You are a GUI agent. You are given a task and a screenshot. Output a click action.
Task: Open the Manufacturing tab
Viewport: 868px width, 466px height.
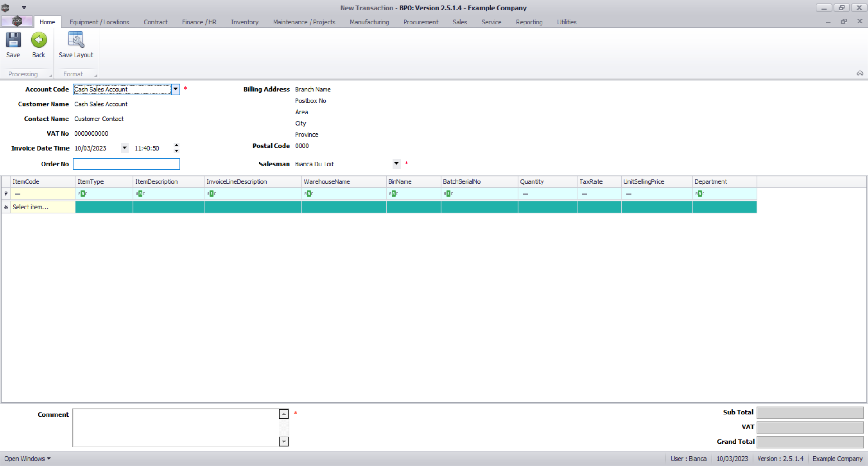(x=369, y=22)
